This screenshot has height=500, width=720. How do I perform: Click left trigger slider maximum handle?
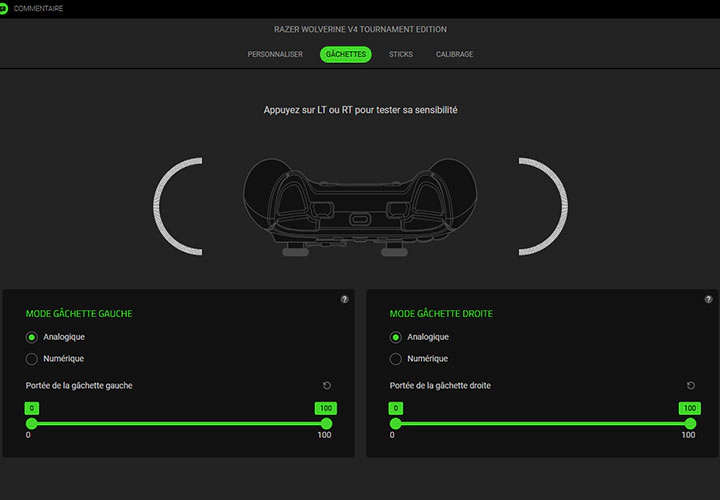pyautogui.click(x=326, y=423)
